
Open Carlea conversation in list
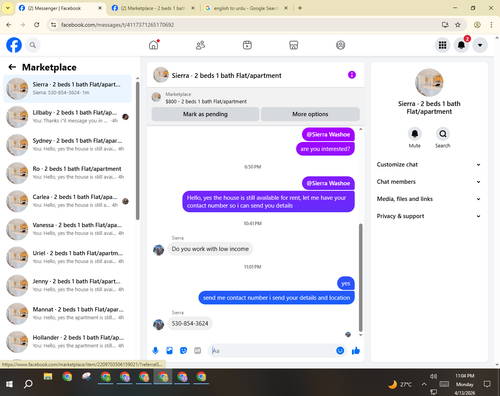[68, 201]
